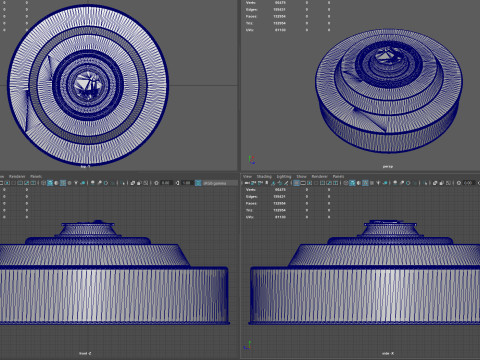This screenshot has height=360, width=480.
Task: Open View menu in side view panel
Action: (x=247, y=176)
